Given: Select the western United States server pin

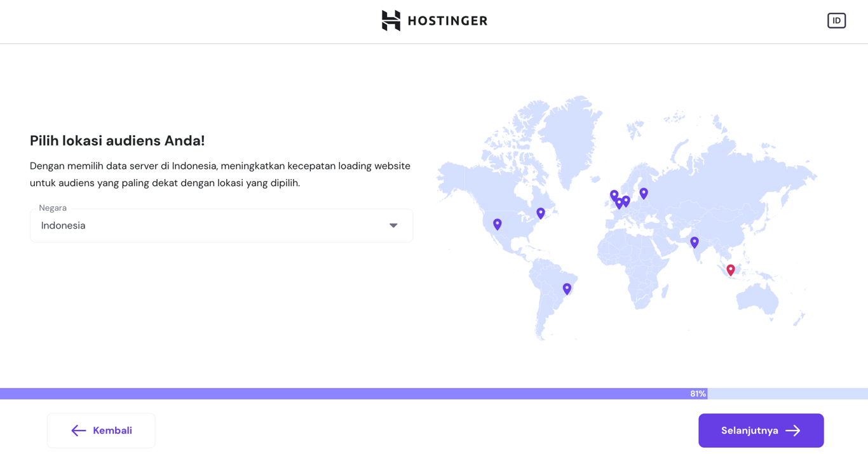Looking at the screenshot, I should click(x=498, y=224).
